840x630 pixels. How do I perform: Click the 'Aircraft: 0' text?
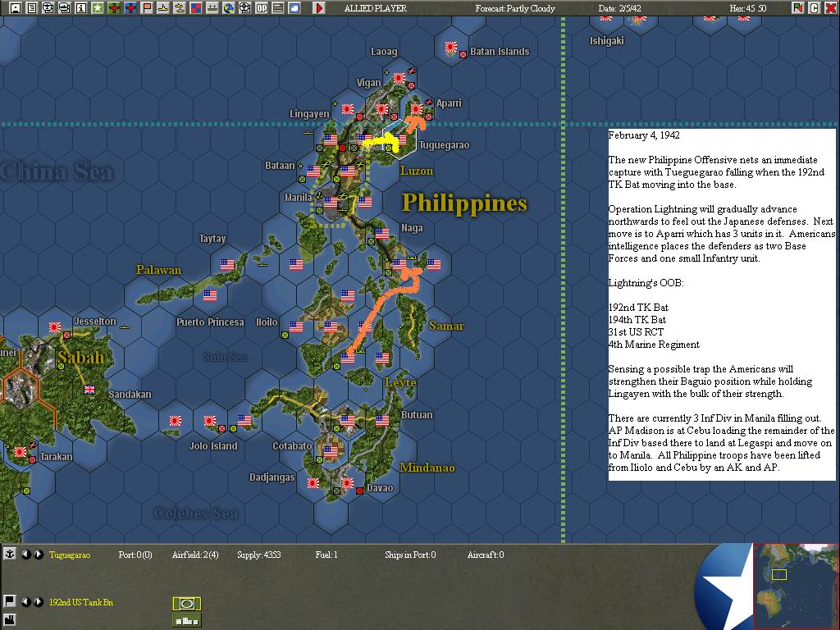(486, 555)
